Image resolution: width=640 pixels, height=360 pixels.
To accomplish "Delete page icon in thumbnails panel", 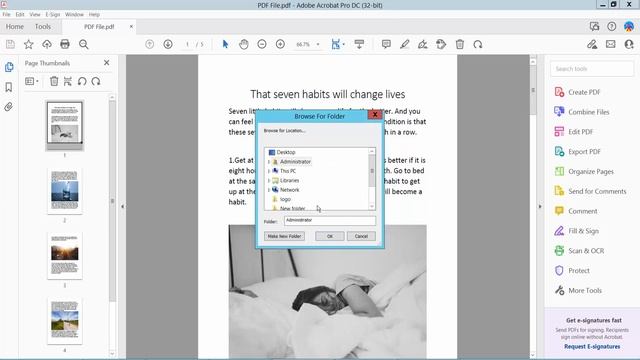I will click(54, 81).
